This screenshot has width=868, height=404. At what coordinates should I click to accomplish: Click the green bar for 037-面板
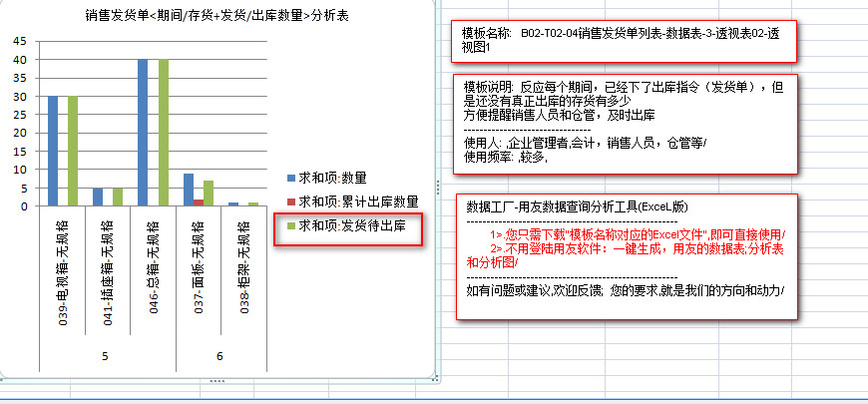208,193
